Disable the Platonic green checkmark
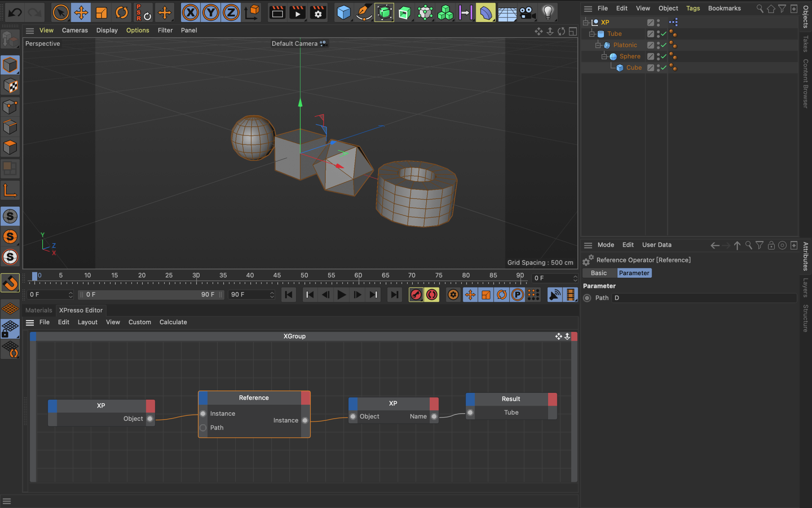Viewport: 812px width, 508px height. (x=664, y=45)
